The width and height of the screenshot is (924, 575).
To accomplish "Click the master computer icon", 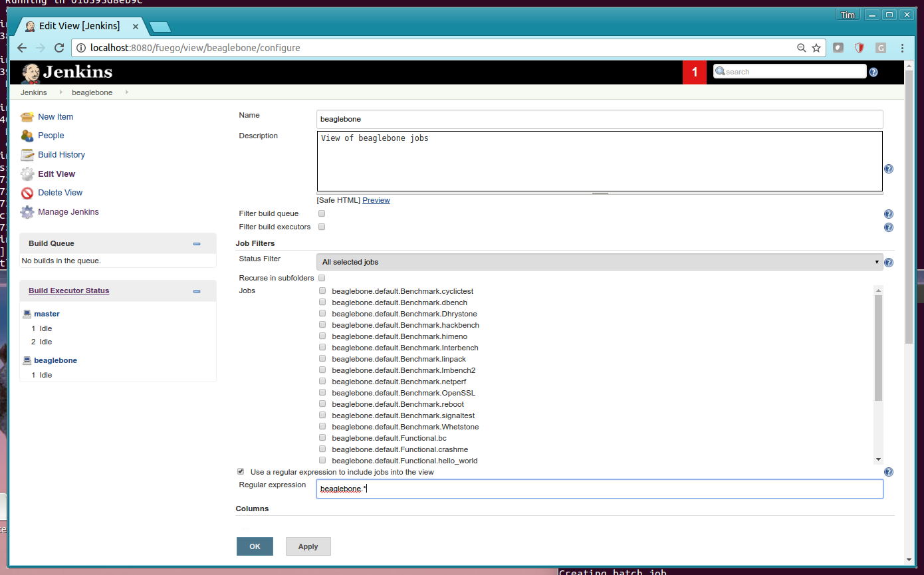I will [27, 314].
